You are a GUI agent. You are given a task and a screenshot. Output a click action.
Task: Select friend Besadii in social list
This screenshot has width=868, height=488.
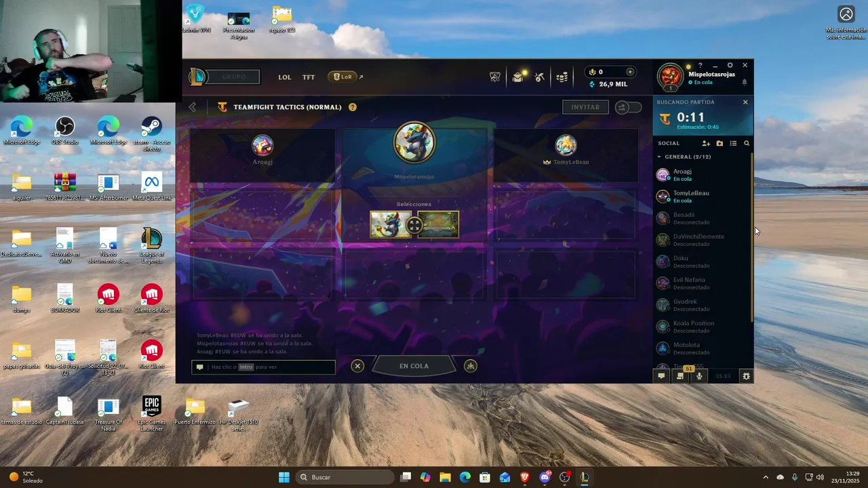[703, 218]
